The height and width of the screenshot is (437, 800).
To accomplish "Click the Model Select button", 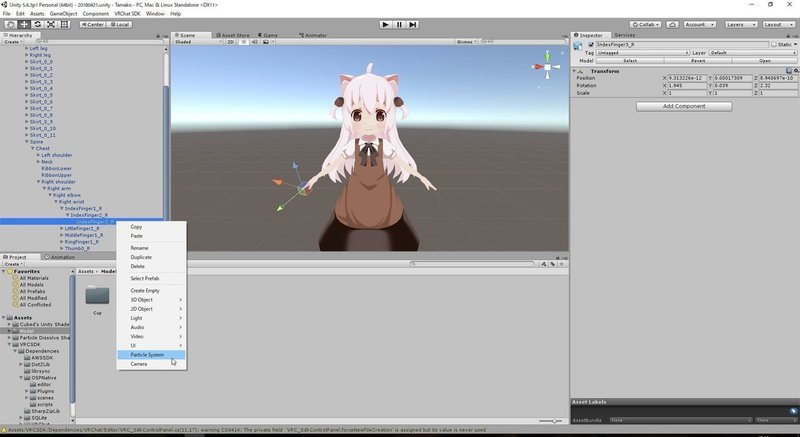I will coord(630,61).
